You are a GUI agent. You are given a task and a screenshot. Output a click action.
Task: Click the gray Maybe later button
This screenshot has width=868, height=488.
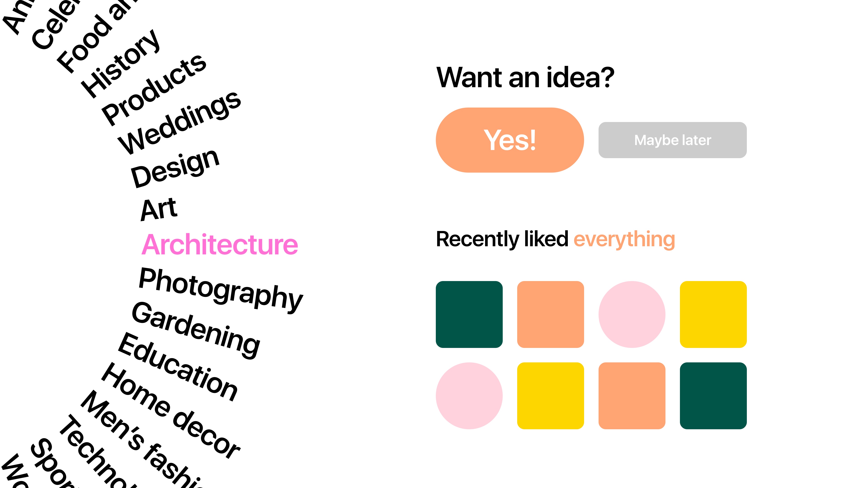[672, 140]
